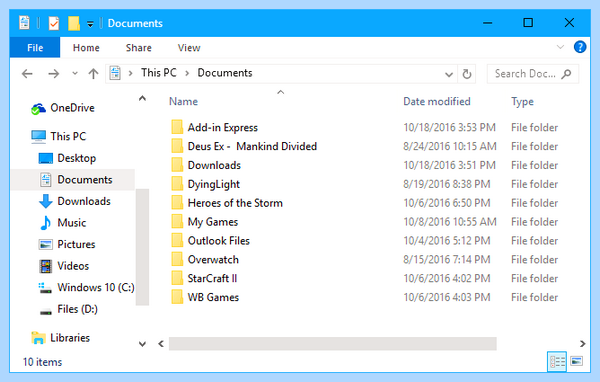
Task: Click the WB Games folder icon
Action: point(177,297)
